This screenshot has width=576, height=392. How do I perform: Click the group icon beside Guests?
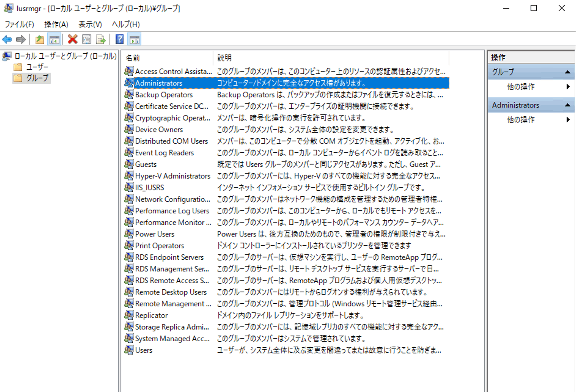coord(129,164)
